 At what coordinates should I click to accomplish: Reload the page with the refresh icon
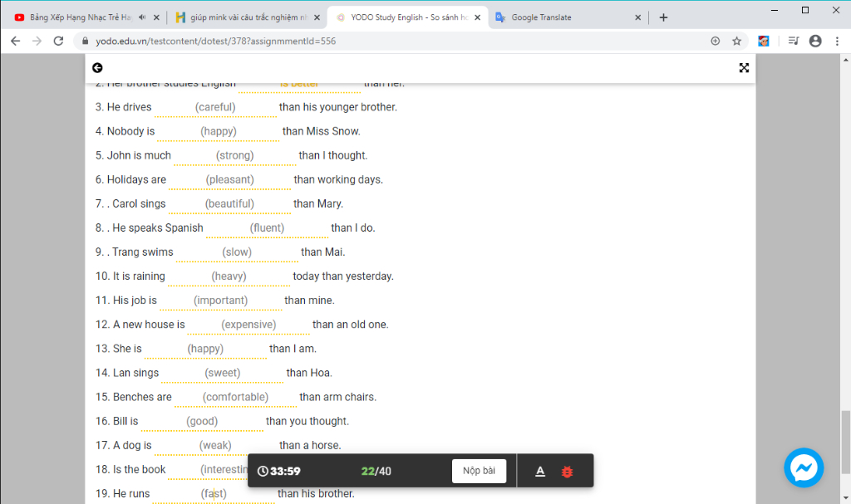59,42
